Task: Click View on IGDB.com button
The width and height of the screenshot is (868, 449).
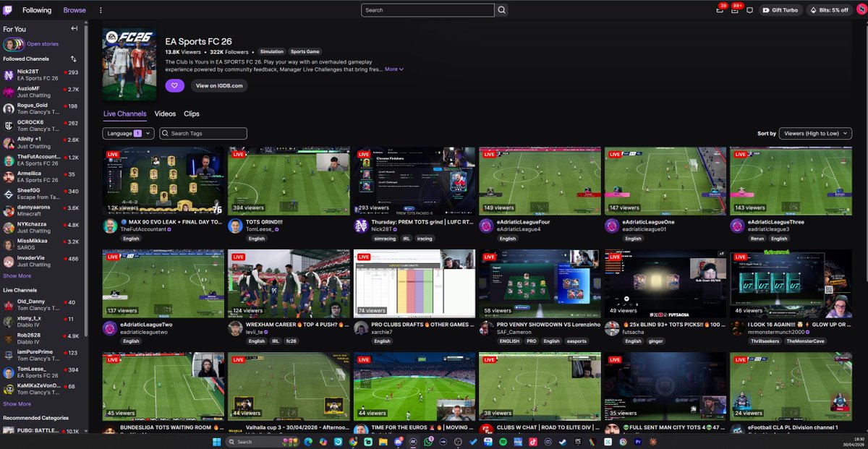Action: click(x=218, y=85)
